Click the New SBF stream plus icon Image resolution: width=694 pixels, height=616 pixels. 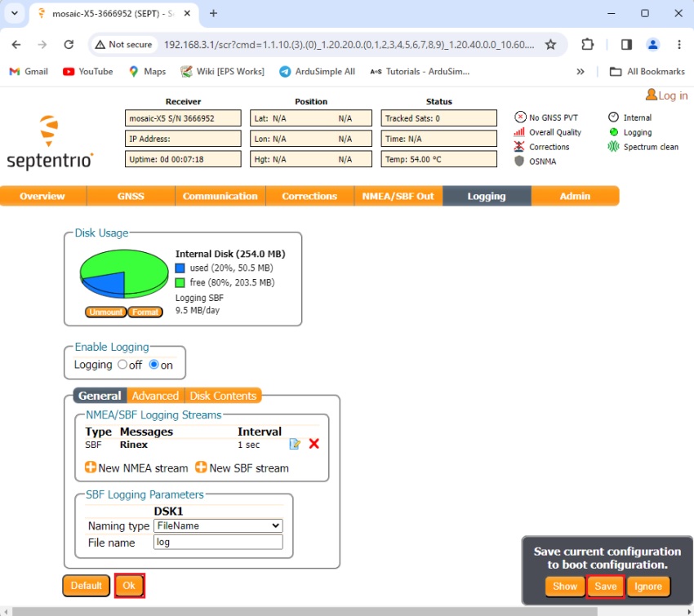pyautogui.click(x=201, y=468)
